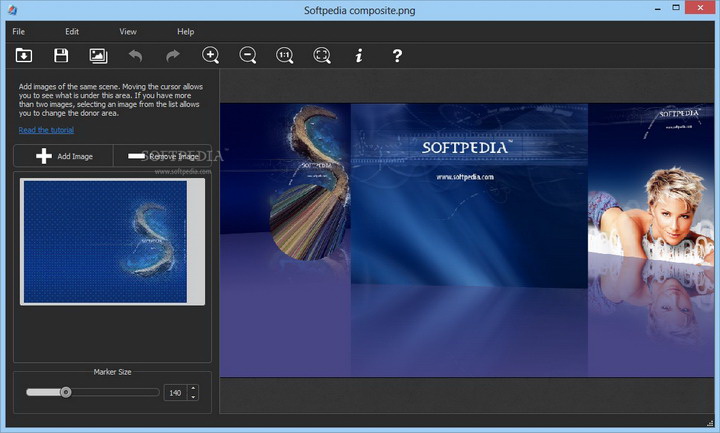Zoom out with the magnifier minus icon

[247, 56]
